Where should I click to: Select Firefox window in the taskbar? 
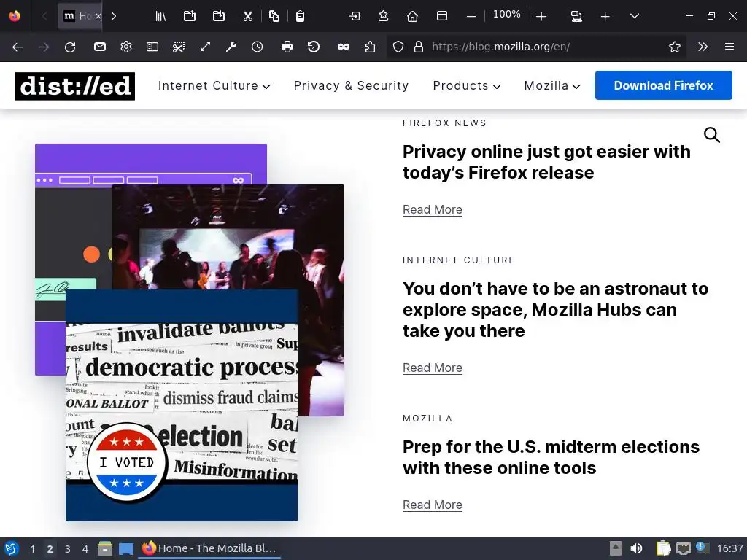click(209, 548)
